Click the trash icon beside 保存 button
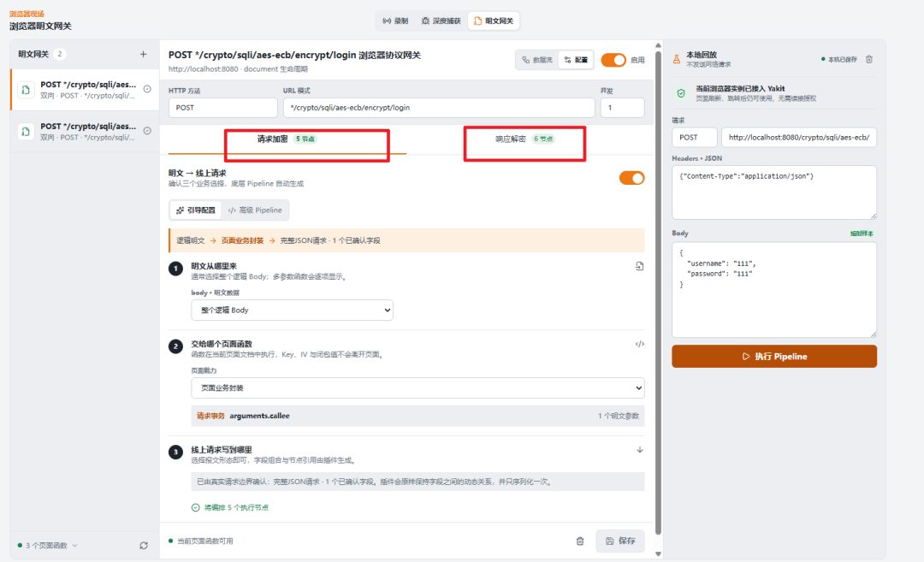 [580, 541]
